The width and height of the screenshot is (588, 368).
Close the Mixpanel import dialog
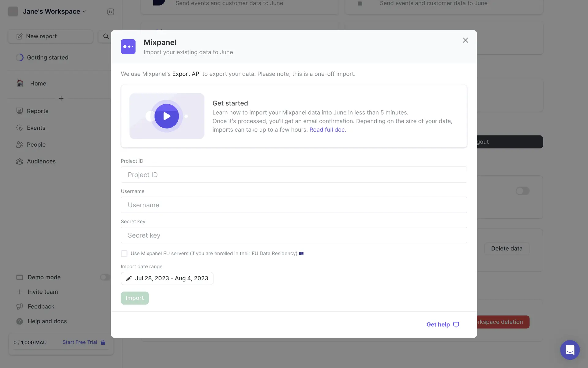point(465,40)
